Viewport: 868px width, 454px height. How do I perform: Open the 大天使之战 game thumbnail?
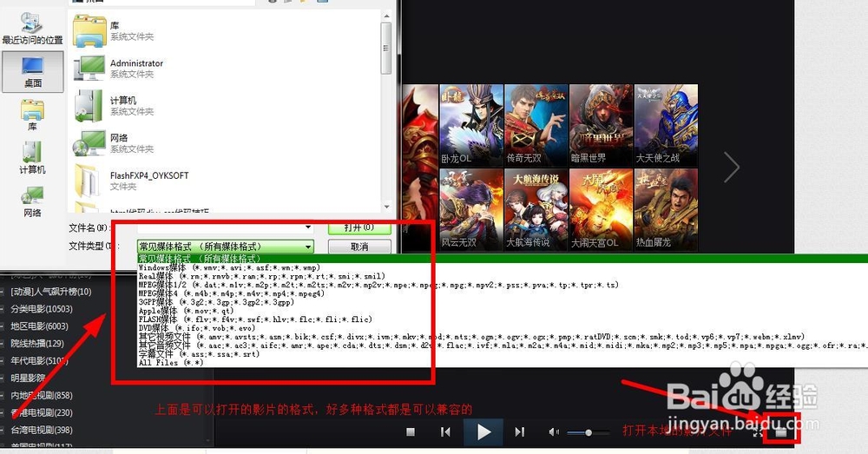click(666, 125)
